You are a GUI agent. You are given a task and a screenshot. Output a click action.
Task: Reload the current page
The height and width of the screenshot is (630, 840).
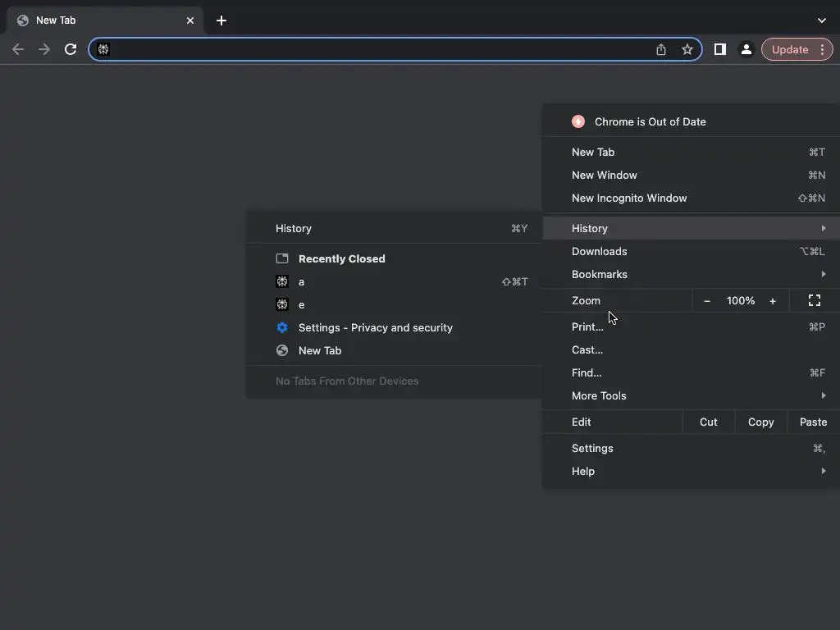tap(71, 49)
